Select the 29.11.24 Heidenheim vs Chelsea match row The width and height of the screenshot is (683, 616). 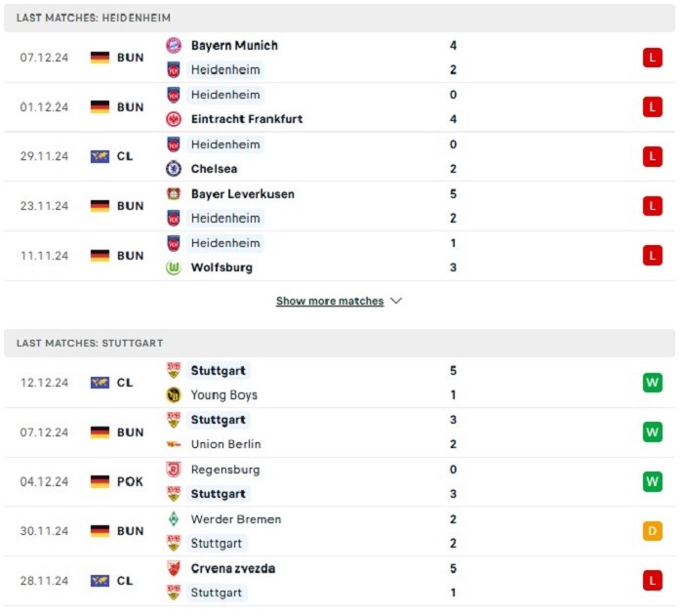[340, 156]
